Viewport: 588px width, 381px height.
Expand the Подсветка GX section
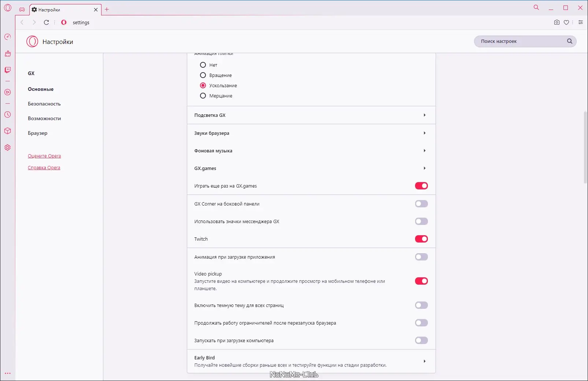pos(311,115)
